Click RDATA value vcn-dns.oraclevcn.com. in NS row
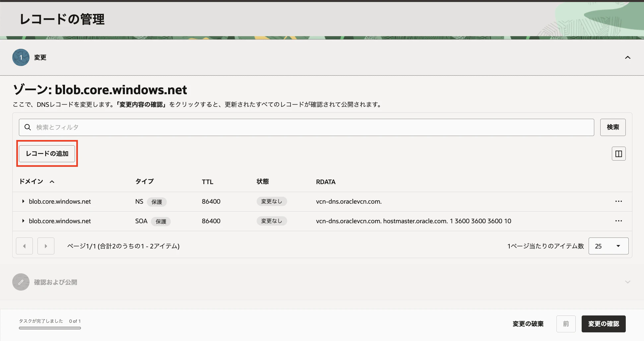 click(349, 201)
